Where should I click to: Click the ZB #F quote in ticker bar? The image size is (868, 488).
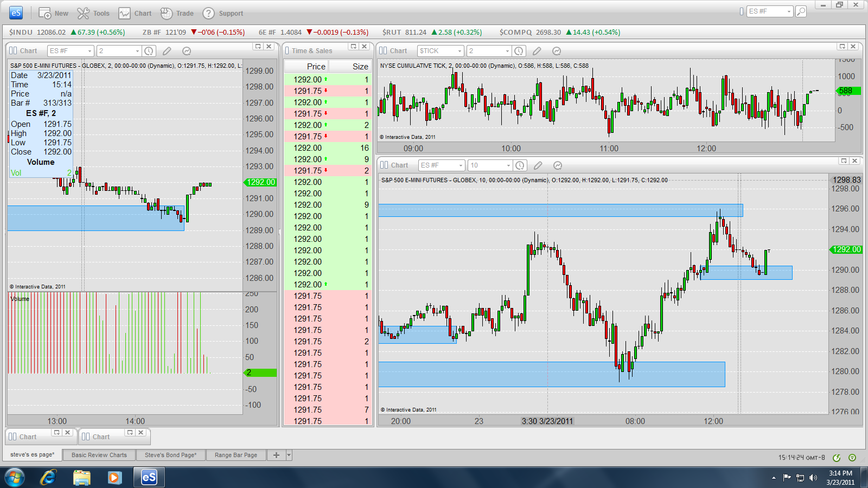(x=194, y=32)
